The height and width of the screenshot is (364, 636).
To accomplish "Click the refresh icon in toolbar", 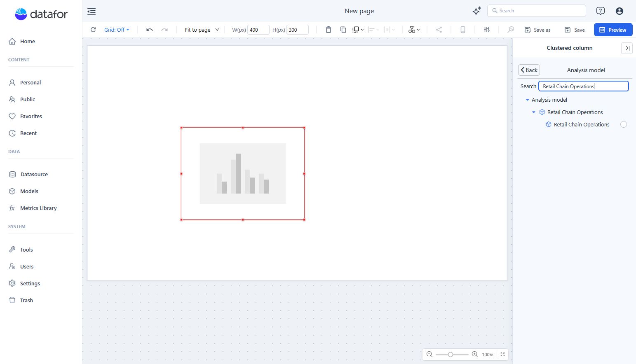I will (93, 30).
